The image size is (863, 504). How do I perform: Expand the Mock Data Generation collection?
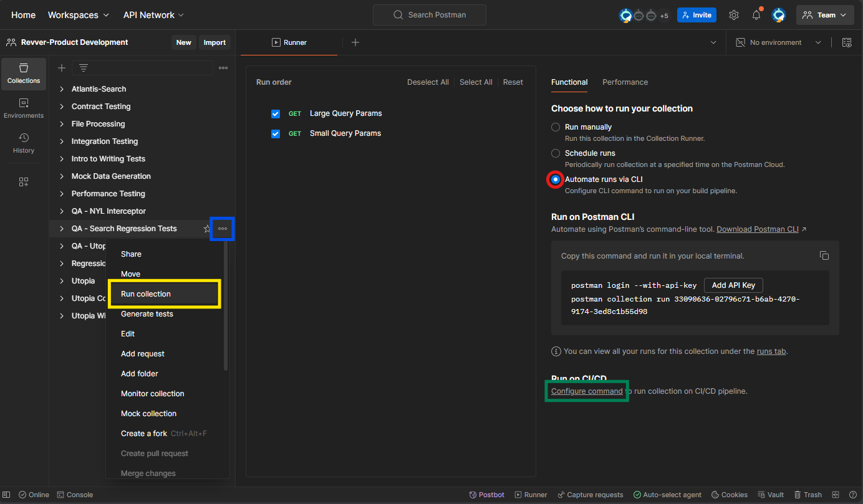pos(62,176)
